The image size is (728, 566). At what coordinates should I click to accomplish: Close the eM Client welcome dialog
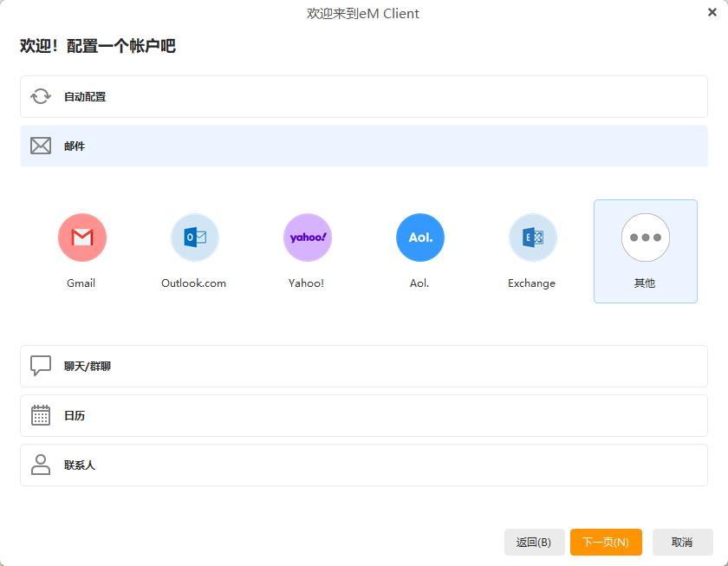tap(712, 12)
